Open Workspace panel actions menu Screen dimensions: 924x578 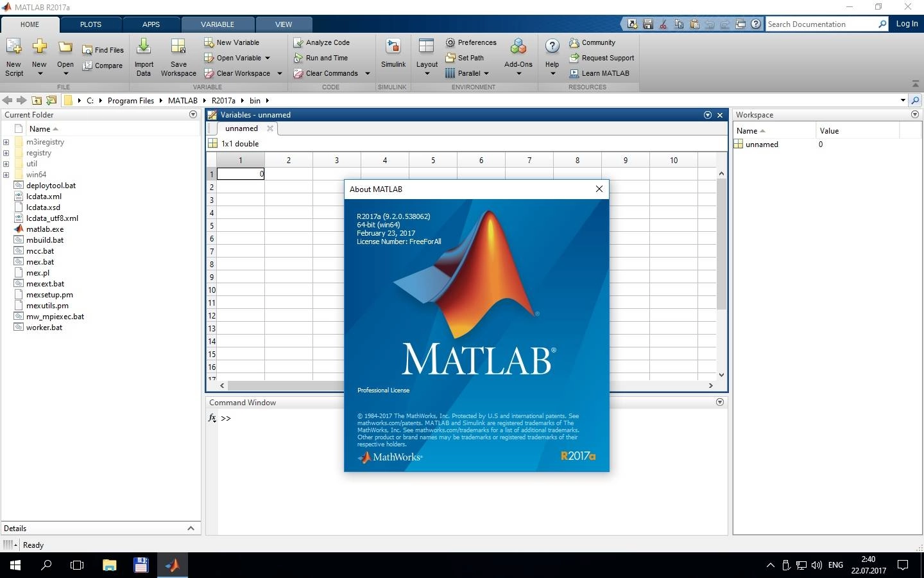click(915, 114)
